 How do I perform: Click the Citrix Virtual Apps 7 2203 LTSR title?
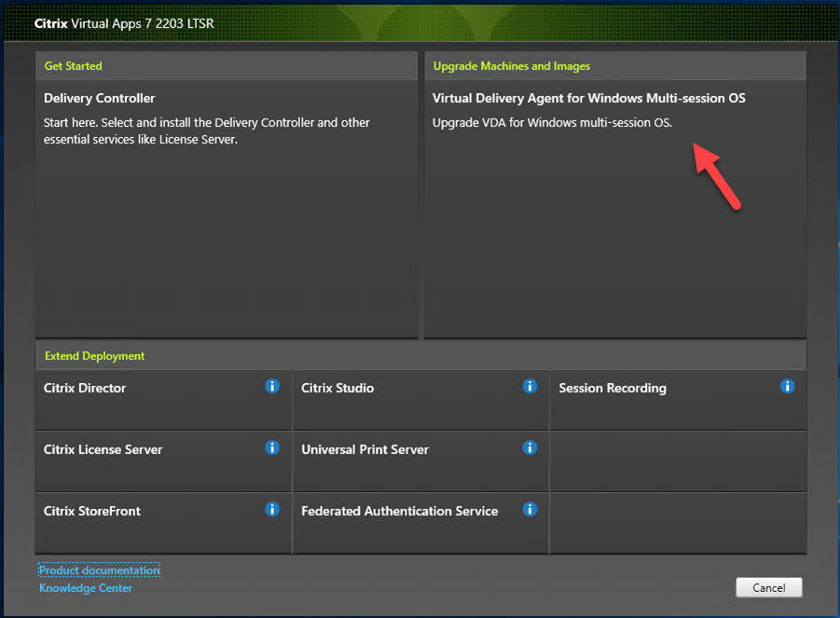[124, 23]
